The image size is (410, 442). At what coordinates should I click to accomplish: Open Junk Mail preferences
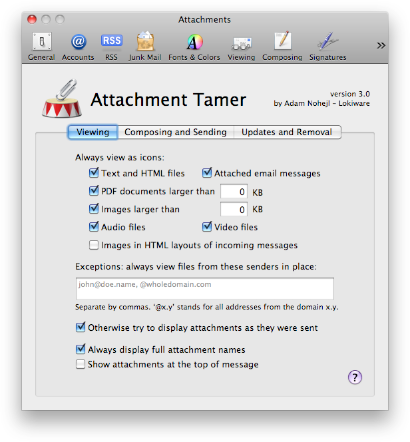point(145,46)
